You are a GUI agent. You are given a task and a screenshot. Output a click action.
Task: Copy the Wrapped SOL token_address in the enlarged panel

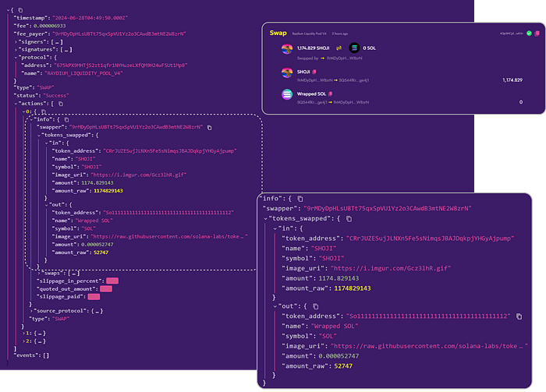click(519, 316)
